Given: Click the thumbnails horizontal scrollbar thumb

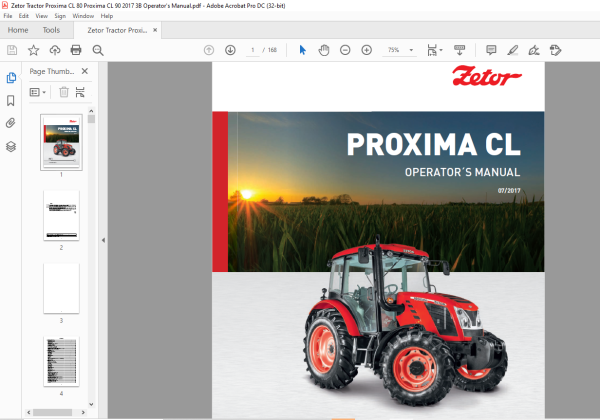Looking at the screenshot, I should [x=52, y=412].
